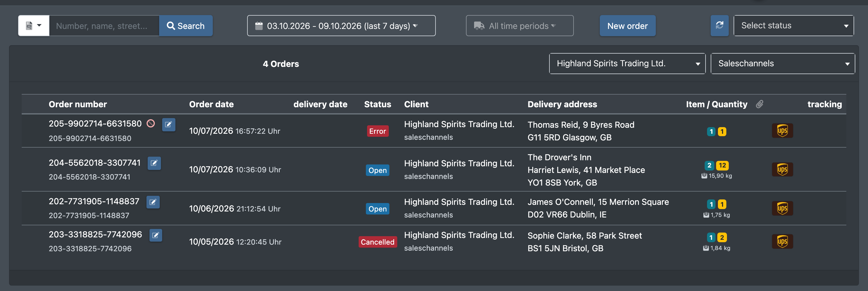Click the paperclip attachment column icon
Viewport: 868px width, 291px height.
pyautogui.click(x=759, y=104)
